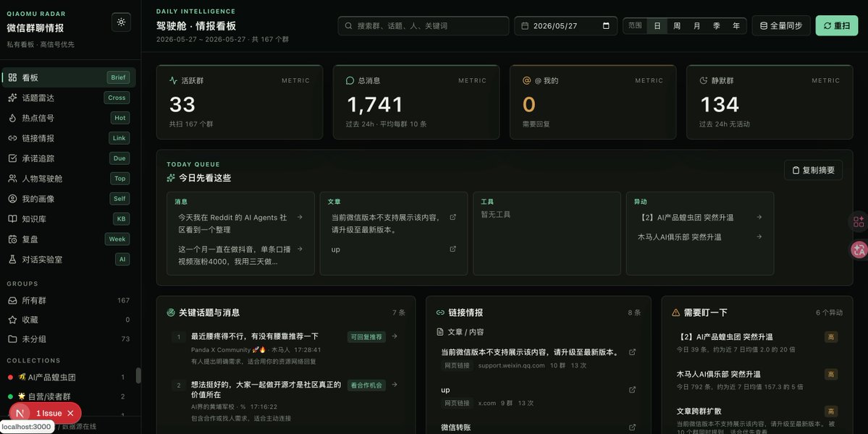This screenshot has width=868, height=434.
Task: Click the 关键话题与消息 target icon
Action: tap(171, 312)
